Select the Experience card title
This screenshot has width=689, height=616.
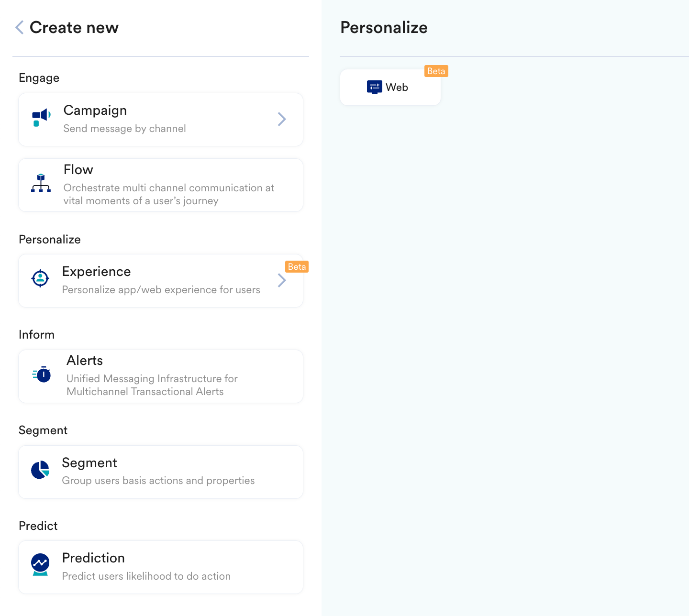point(97,272)
